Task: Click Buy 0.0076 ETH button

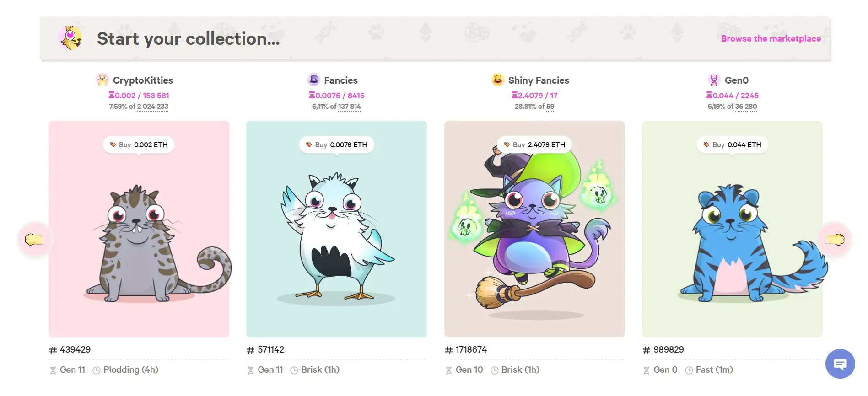Action: tap(336, 145)
